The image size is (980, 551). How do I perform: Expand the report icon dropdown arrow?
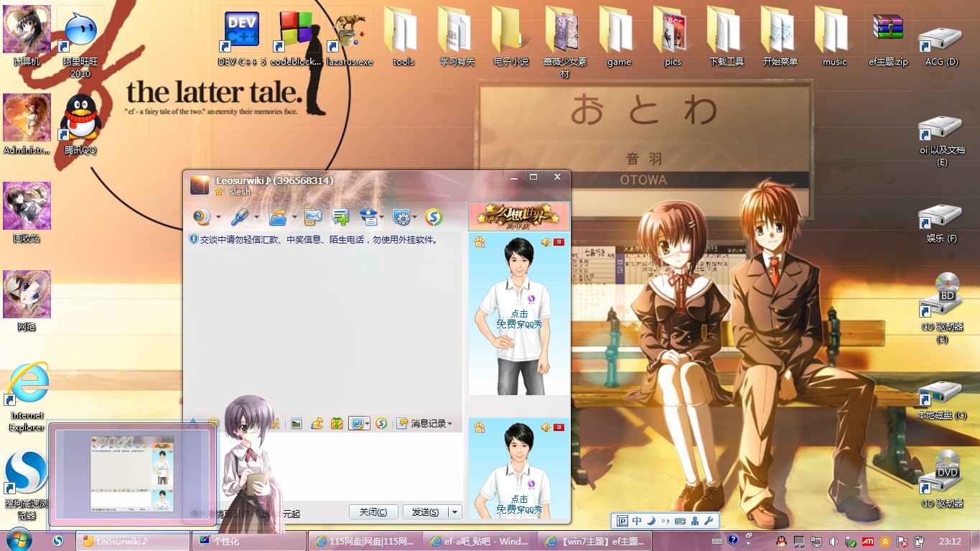[x=381, y=217]
